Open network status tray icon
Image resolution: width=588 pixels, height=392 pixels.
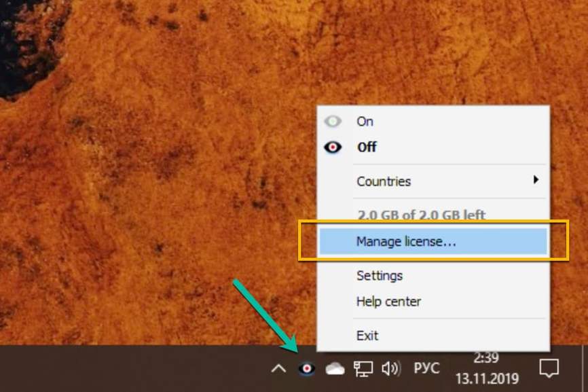coord(363,369)
